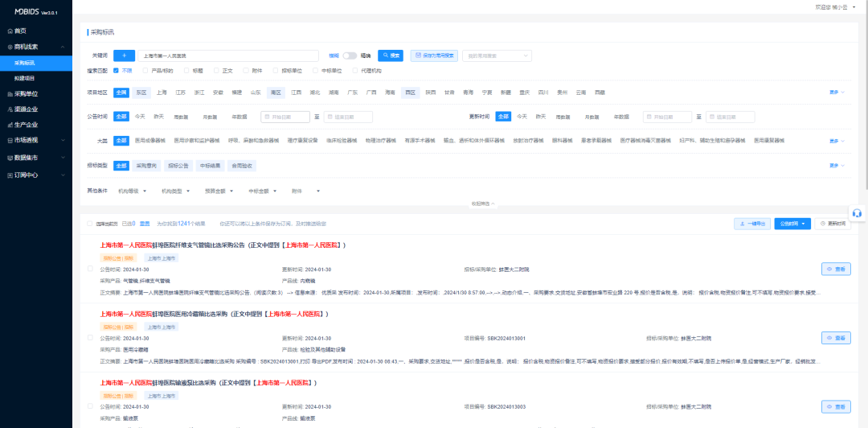Check the 代理机构 search match checkbox
The width and height of the screenshot is (868, 428).
[355, 71]
